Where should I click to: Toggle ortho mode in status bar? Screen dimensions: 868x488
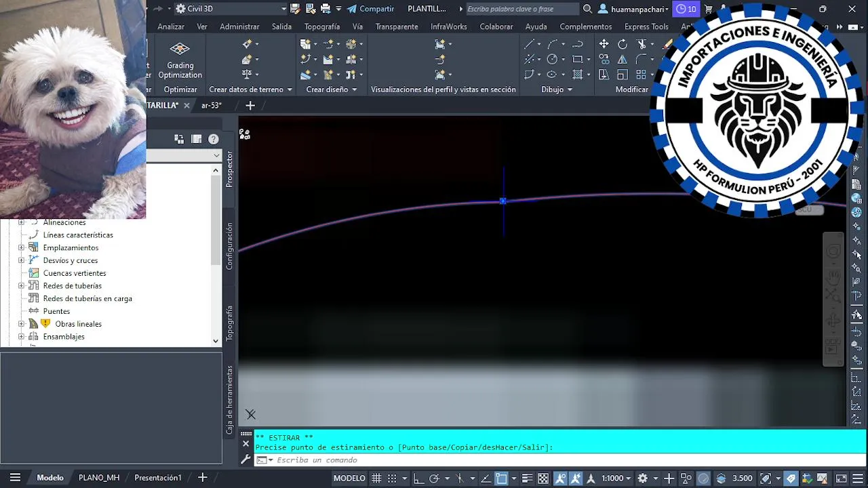click(418, 478)
